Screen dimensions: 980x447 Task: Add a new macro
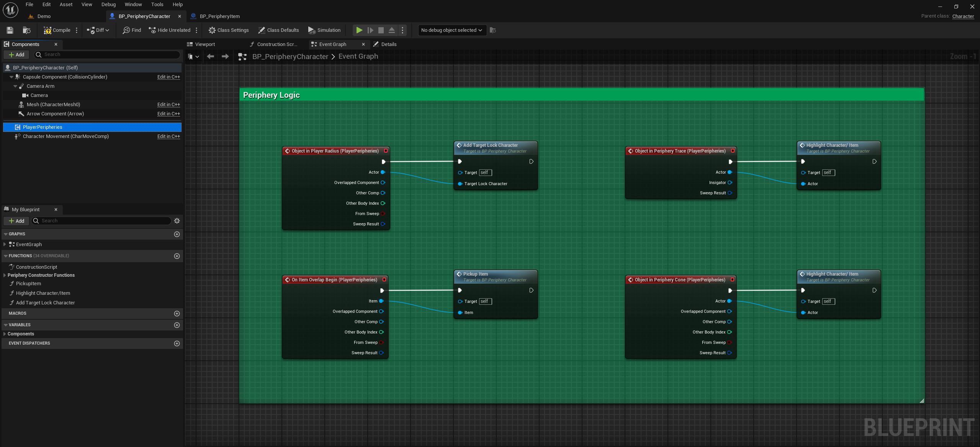coord(177,314)
